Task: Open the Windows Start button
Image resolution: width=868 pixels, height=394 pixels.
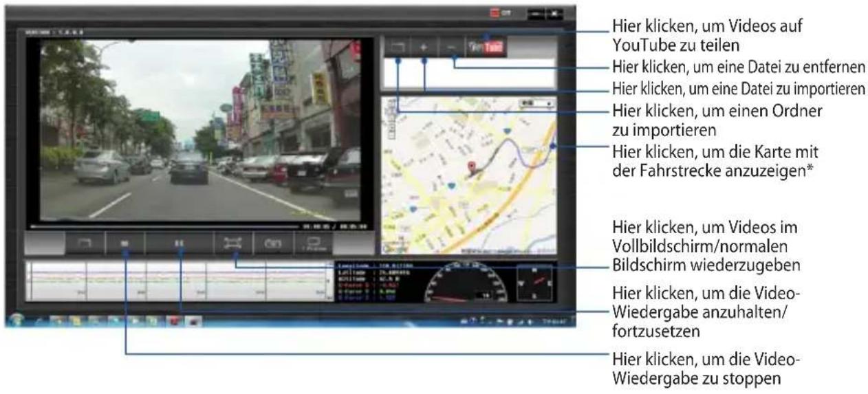Action: click(x=15, y=320)
